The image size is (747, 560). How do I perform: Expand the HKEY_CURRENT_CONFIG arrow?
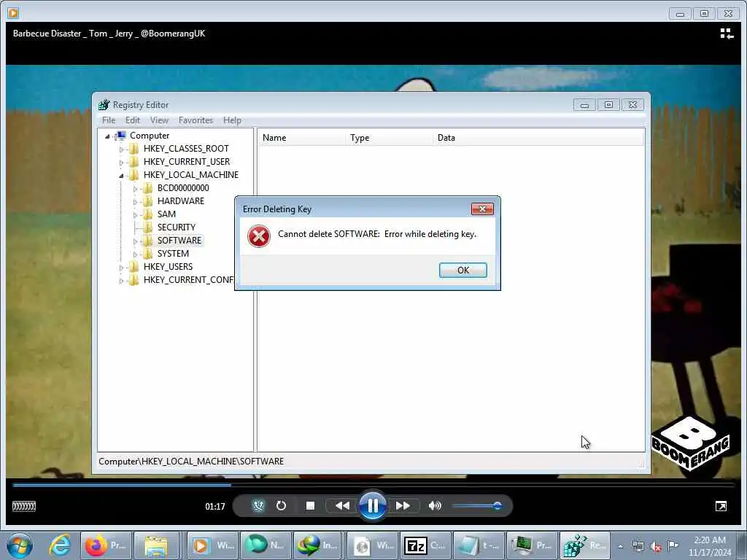(x=121, y=281)
